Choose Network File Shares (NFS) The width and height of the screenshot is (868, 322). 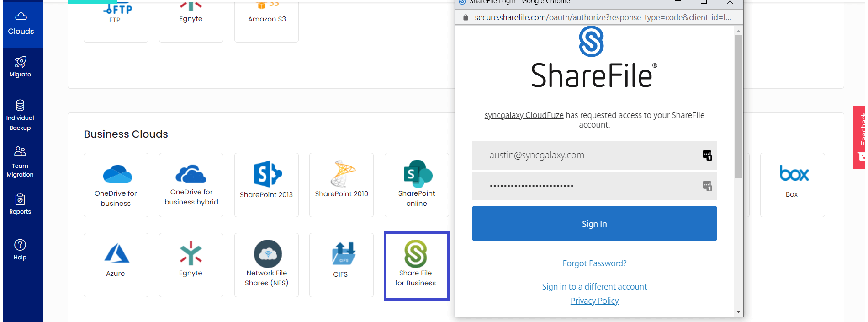coord(266,265)
